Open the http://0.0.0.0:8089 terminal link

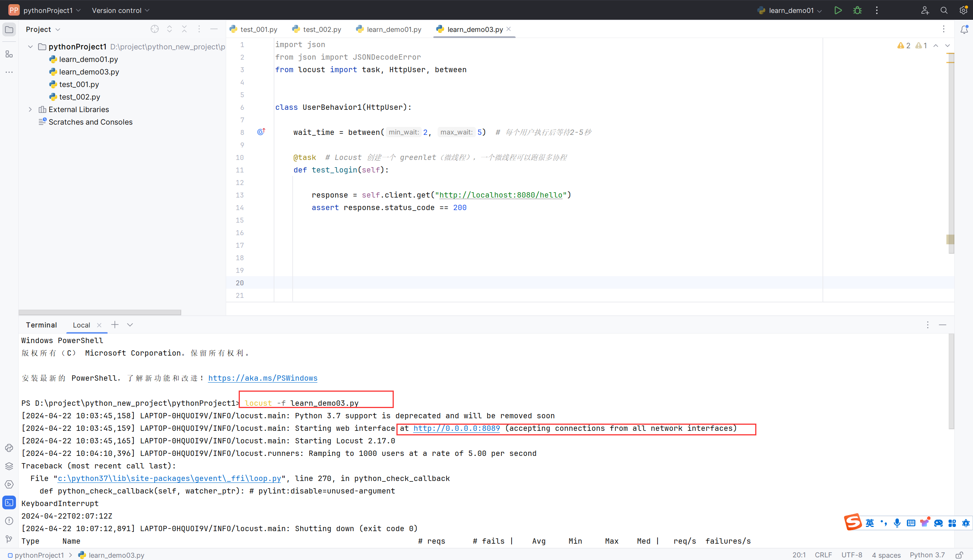(x=456, y=428)
